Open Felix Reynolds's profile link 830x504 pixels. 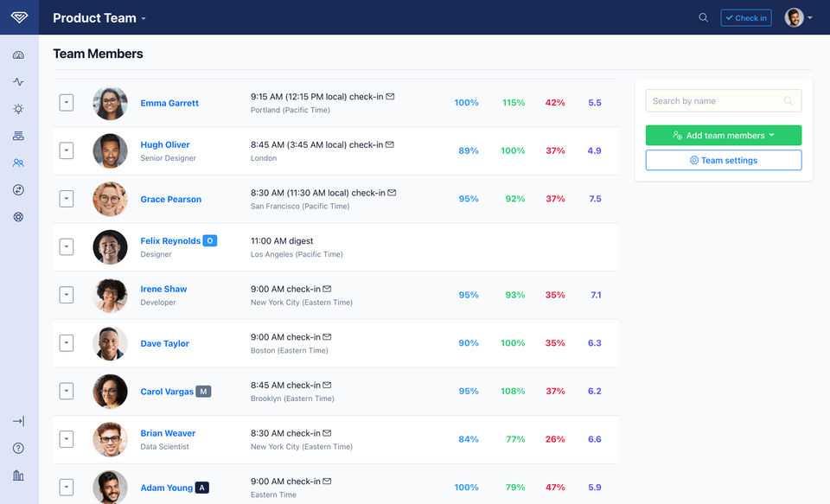coord(170,241)
